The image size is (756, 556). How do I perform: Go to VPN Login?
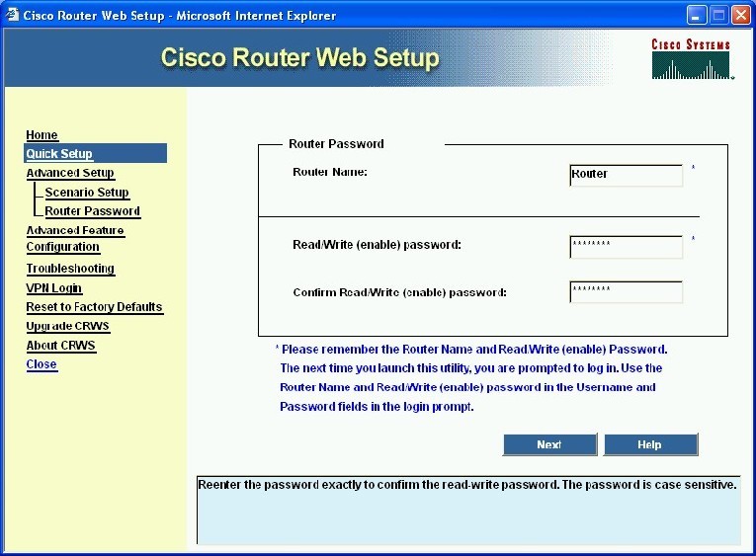click(x=53, y=288)
